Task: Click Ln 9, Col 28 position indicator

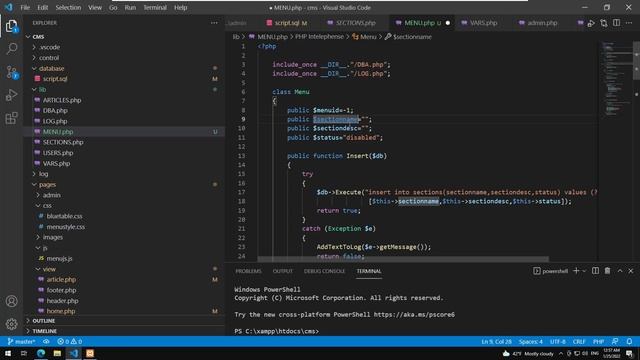Action: [x=496, y=341]
